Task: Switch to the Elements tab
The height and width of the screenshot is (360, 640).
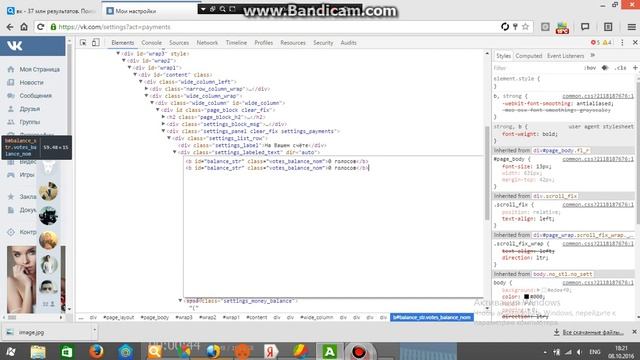Action: pyautogui.click(x=122, y=42)
